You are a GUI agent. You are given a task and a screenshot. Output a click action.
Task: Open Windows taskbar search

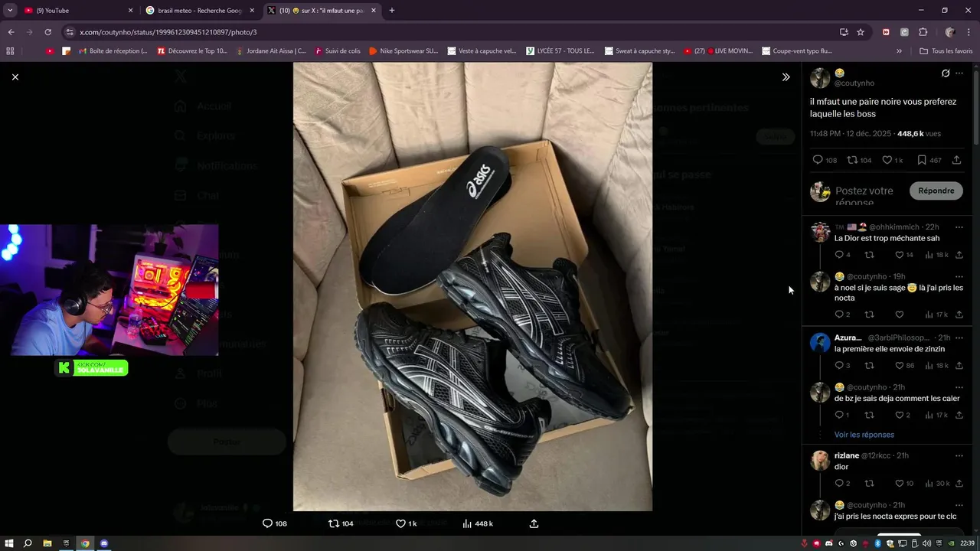coord(28,543)
